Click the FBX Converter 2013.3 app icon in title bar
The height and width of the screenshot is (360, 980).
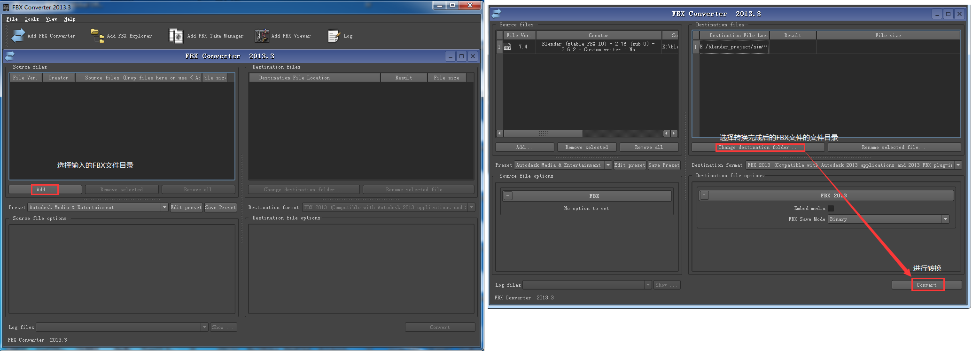[6, 7]
